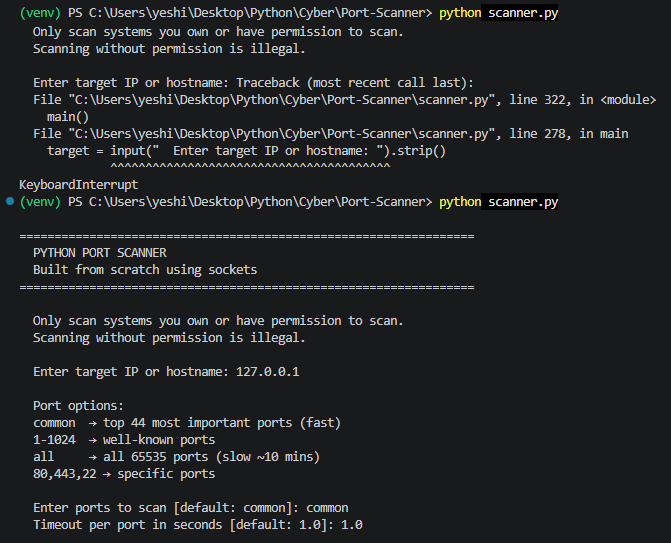Click the 'PYTHON PORT SCANNER' heading
Image resolution: width=671 pixels, height=543 pixels.
[100, 253]
